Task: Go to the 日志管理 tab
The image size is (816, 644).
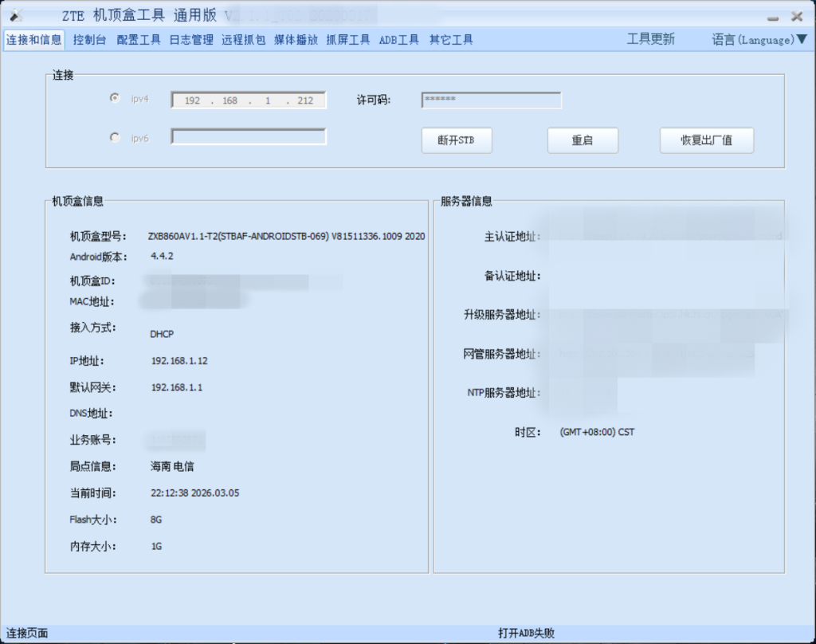Action: (191, 40)
